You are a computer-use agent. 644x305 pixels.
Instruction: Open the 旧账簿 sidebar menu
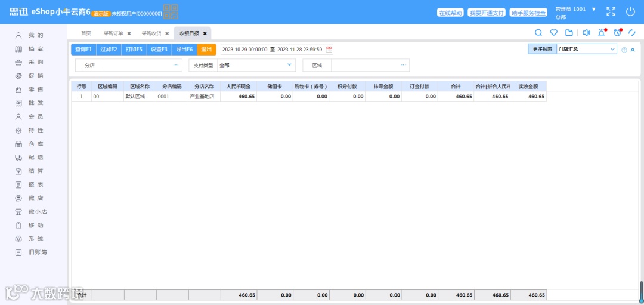tap(31, 252)
